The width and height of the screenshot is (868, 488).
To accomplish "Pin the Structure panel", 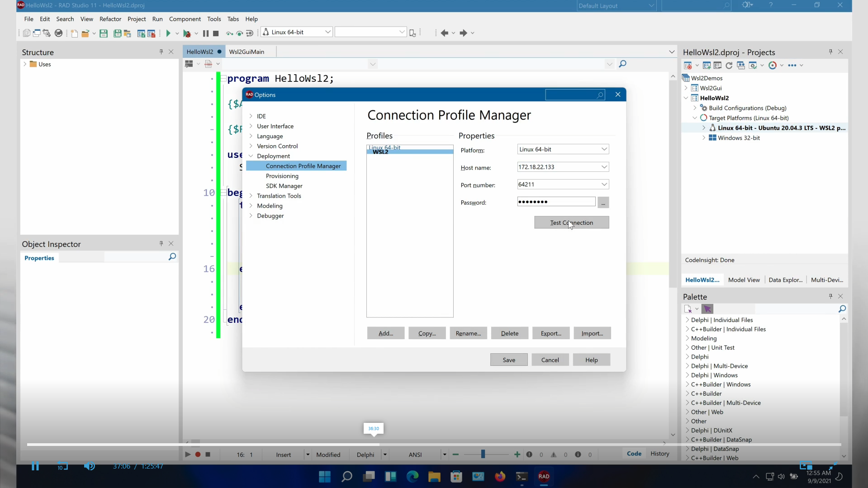I will pos(161,52).
